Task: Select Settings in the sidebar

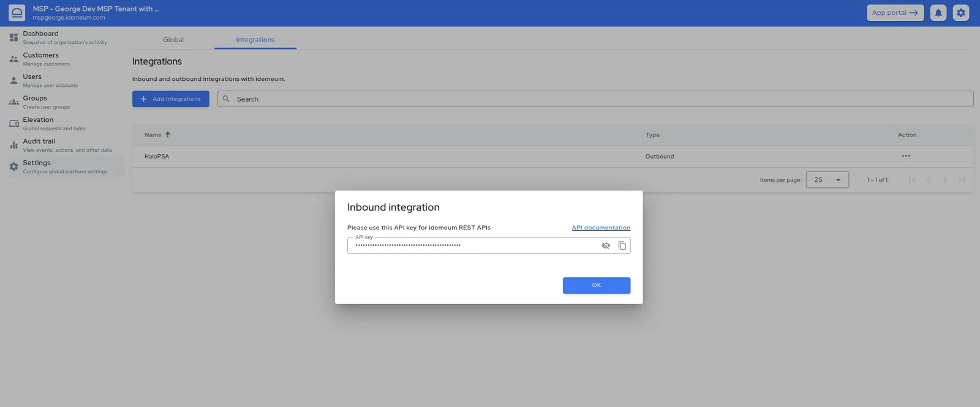Action: pos(66,166)
